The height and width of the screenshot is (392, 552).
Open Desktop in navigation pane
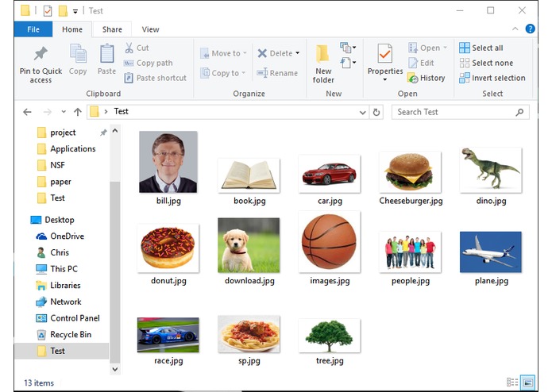coord(52,220)
